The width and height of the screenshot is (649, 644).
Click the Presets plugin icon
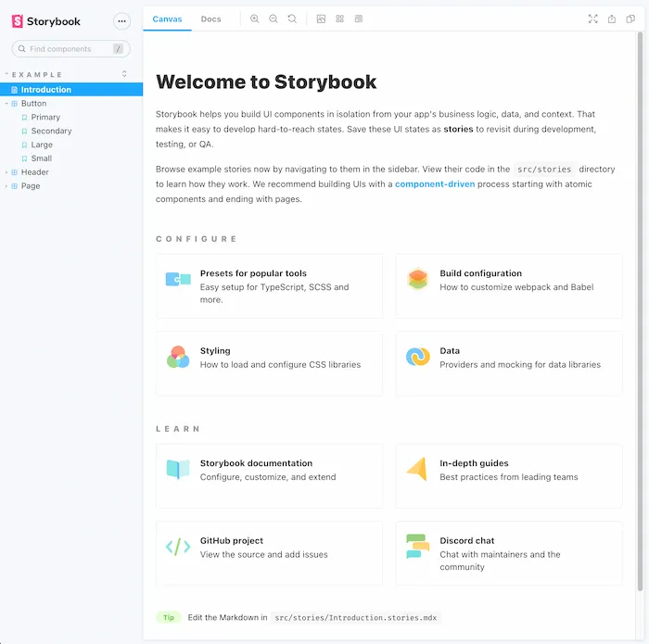click(x=178, y=279)
